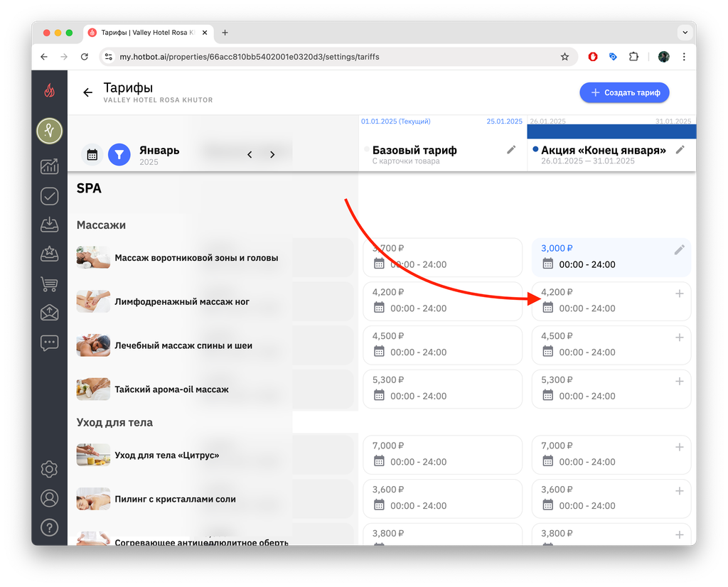
Task: Click the Уход для тела category heading
Action: 114,422
